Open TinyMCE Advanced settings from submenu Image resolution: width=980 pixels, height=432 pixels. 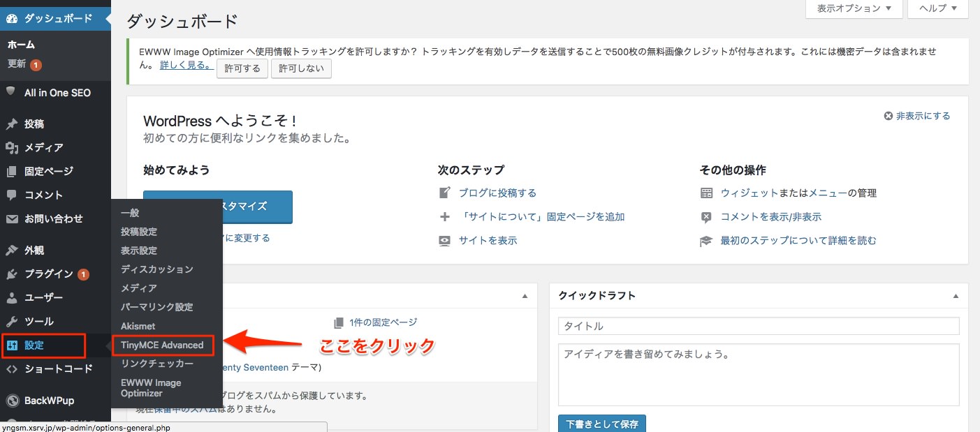click(162, 345)
